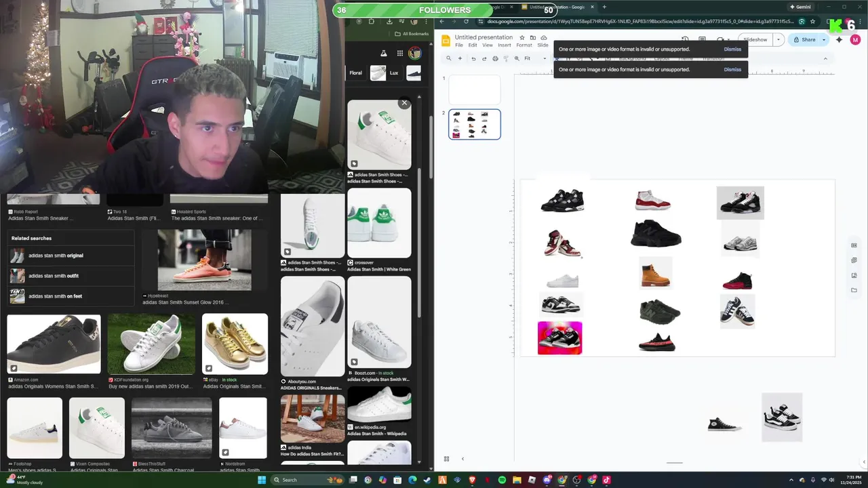Open the Edit menu in Slides
The width and height of the screenshot is (868, 488).
click(x=473, y=45)
